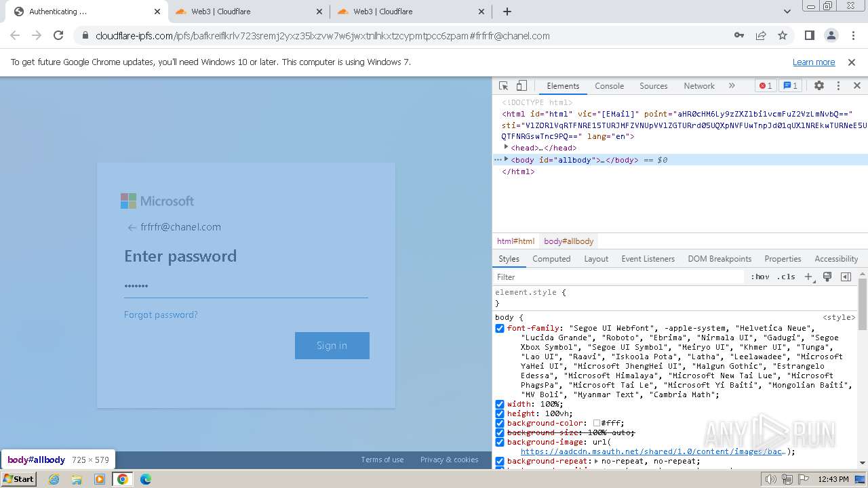Toggle the element classes .cls button

point(786,277)
